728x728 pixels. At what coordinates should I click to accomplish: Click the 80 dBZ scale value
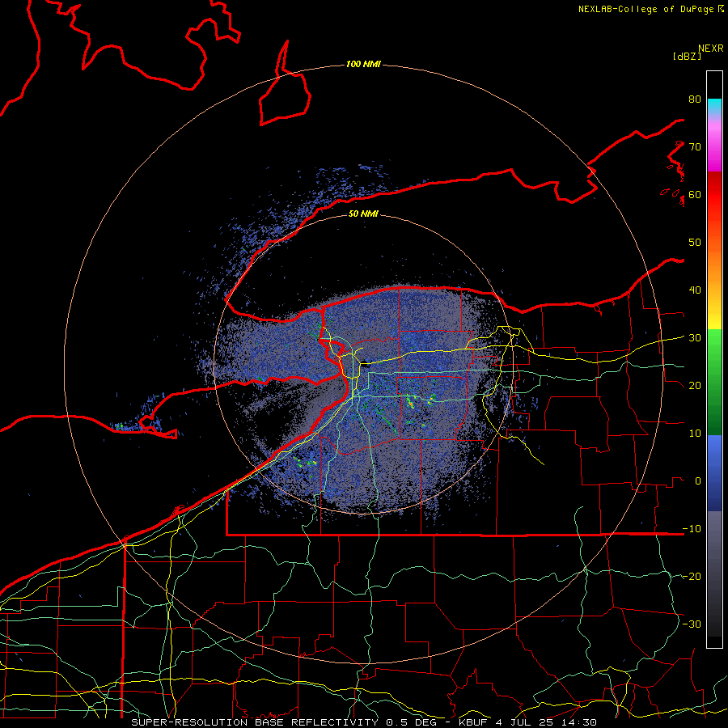pos(695,99)
